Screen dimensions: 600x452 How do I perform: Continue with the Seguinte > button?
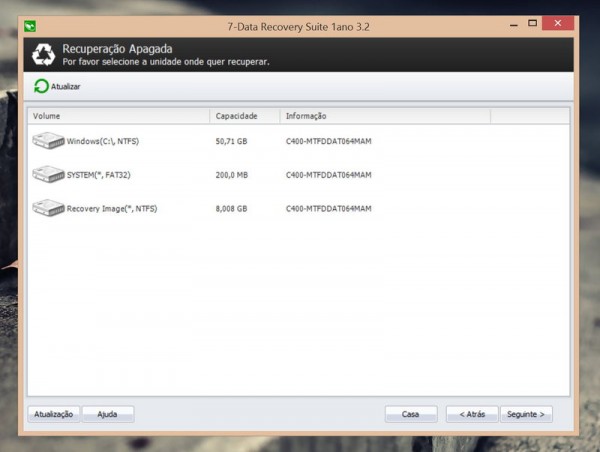pos(526,414)
